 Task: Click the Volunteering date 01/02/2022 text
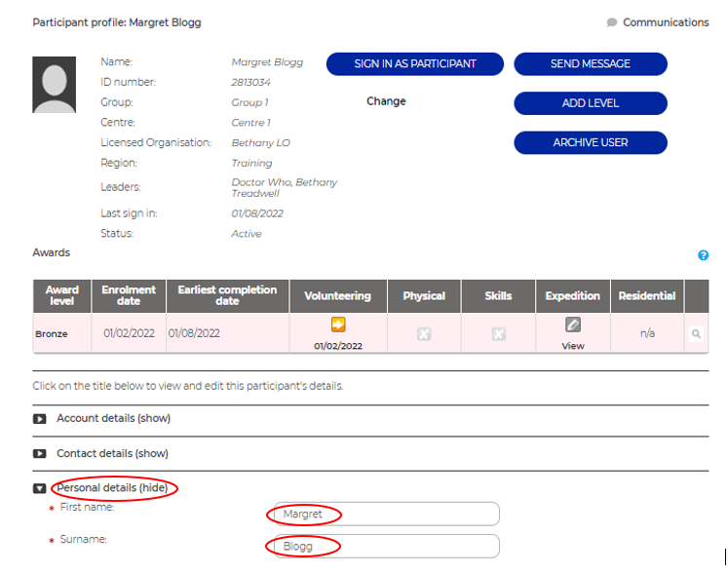click(x=338, y=346)
